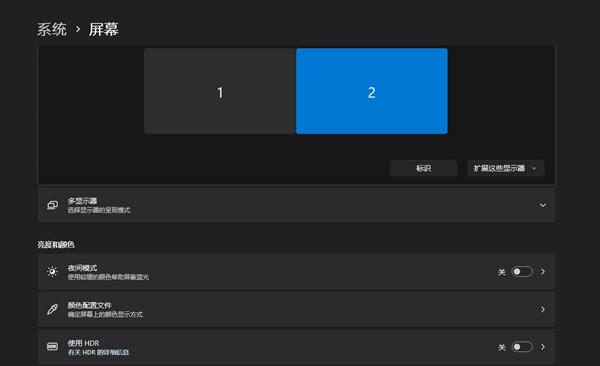
Task: Click the 颜色配置文件 label text
Action: [x=90, y=306]
